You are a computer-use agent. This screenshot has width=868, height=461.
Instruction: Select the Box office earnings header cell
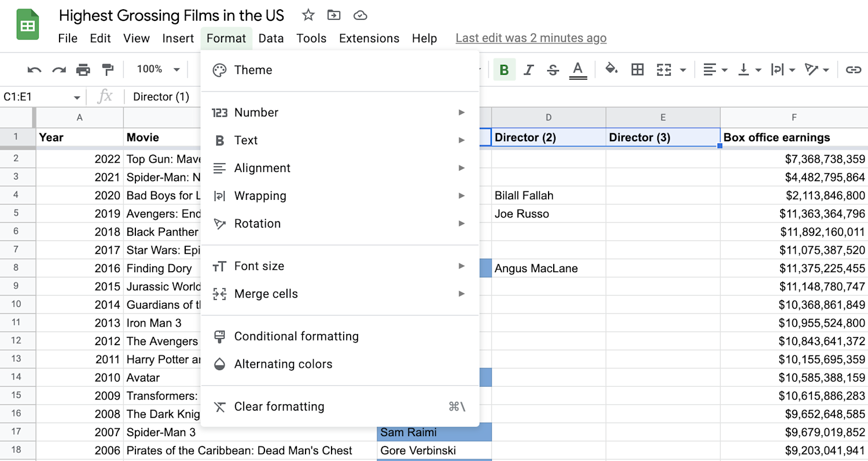point(794,137)
